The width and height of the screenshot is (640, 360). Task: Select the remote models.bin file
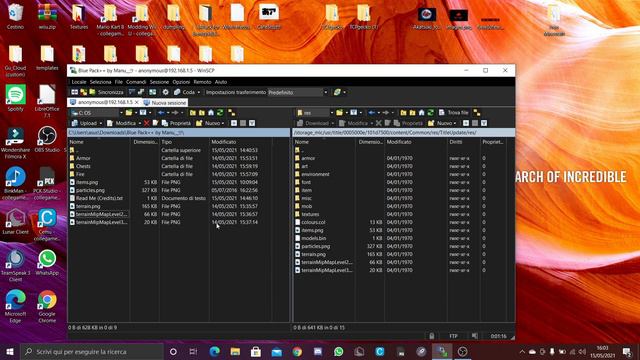(x=313, y=238)
